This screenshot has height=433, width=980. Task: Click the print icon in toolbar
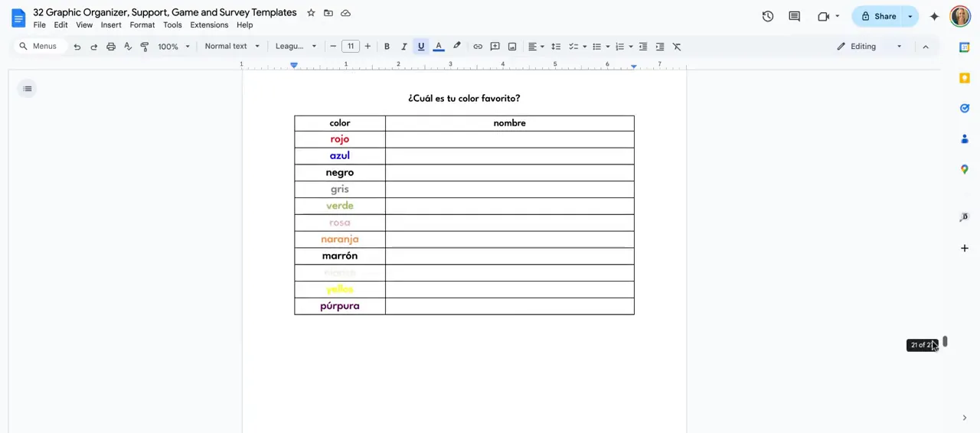(111, 47)
